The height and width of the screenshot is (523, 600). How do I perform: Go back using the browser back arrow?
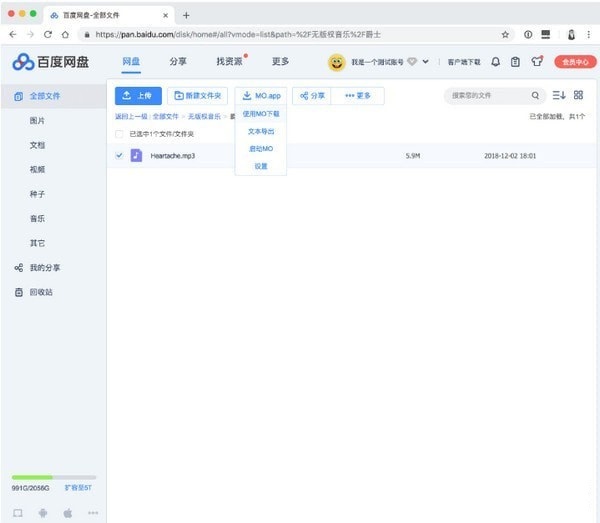tap(13, 34)
